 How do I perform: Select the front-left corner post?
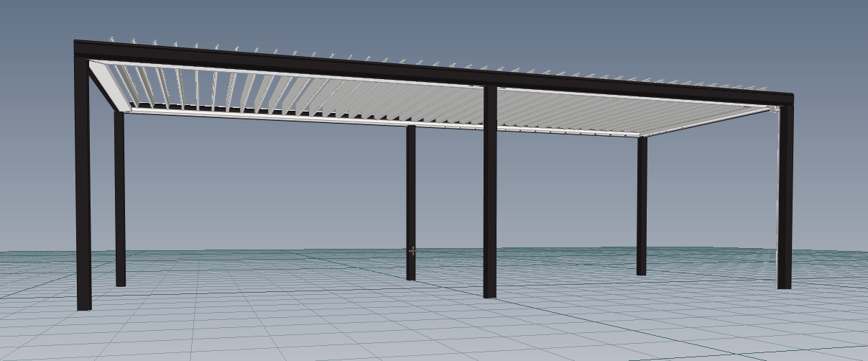pyautogui.click(x=83, y=187)
